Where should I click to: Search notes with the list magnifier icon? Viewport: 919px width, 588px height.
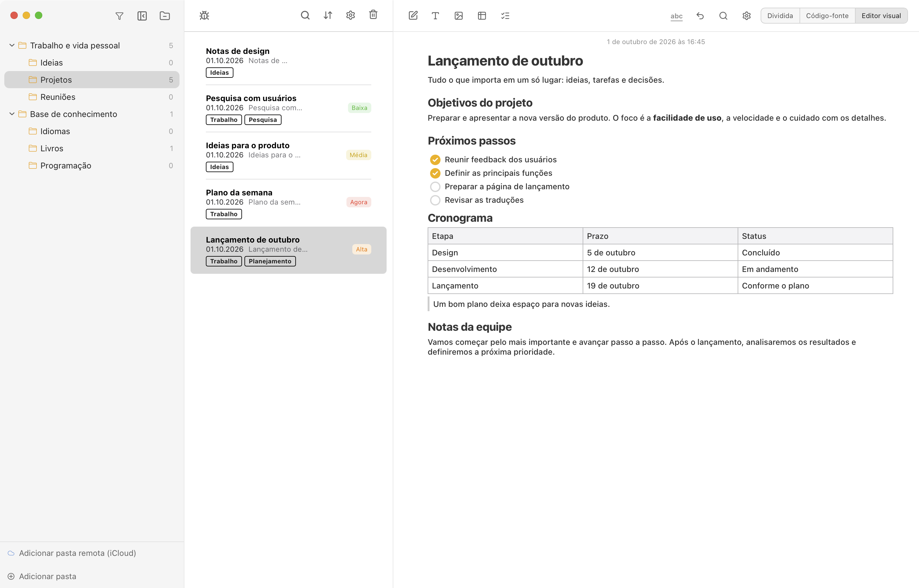click(305, 15)
